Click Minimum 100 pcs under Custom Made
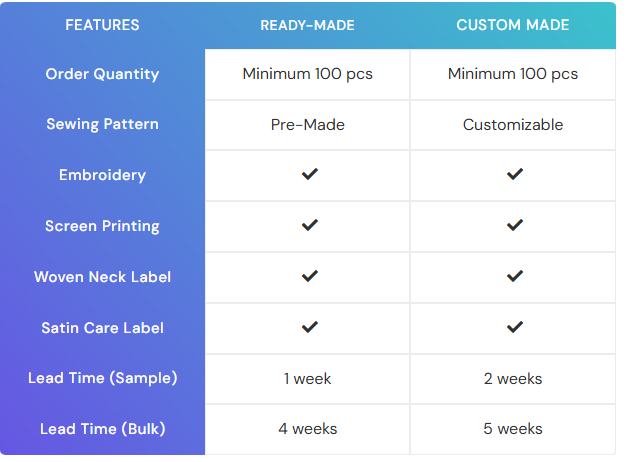The height and width of the screenshot is (462, 633). point(513,74)
